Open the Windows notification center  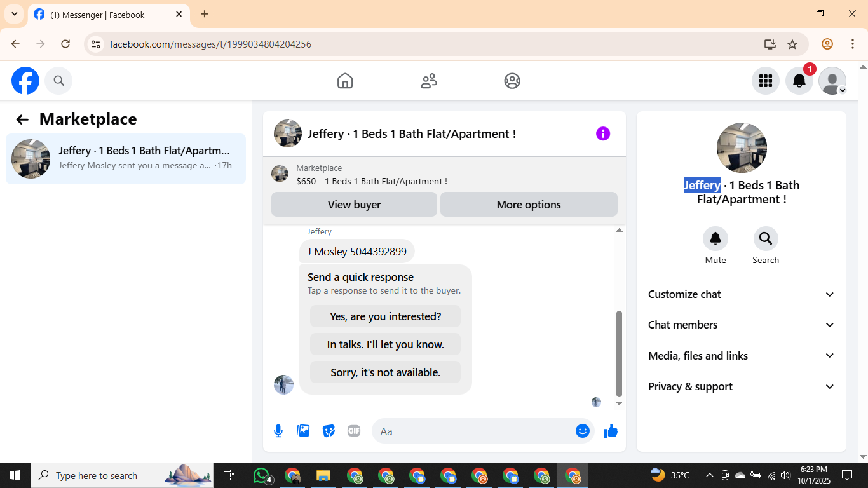coord(847,475)
